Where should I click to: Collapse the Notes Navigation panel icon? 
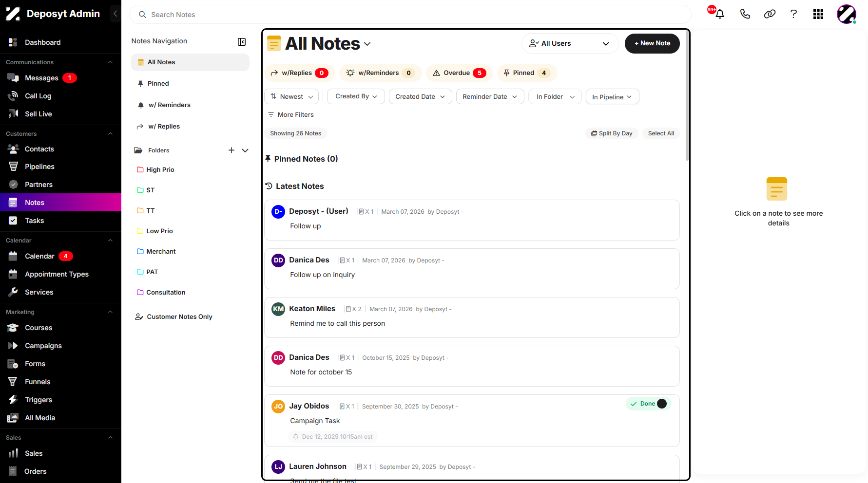(242, 42)
